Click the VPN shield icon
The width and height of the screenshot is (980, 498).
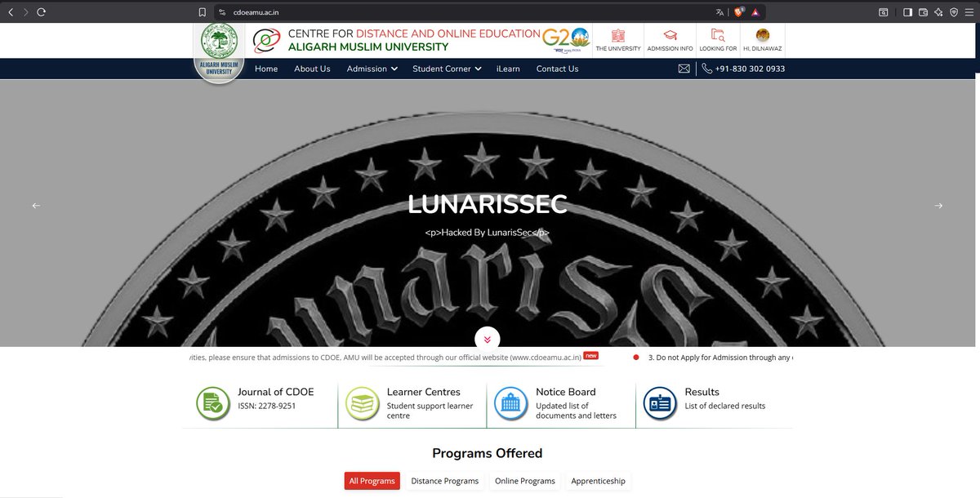click(x=953, y=12)
